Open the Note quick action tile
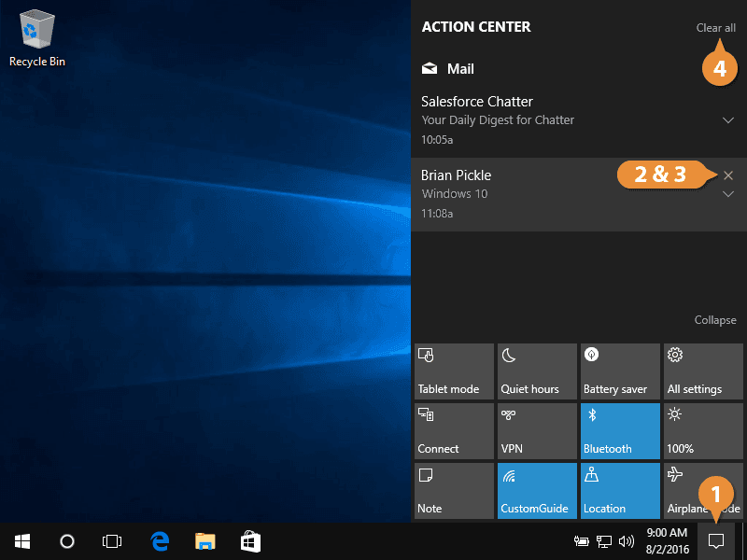This screenshot has height=560, width=747. pos(454,491)
